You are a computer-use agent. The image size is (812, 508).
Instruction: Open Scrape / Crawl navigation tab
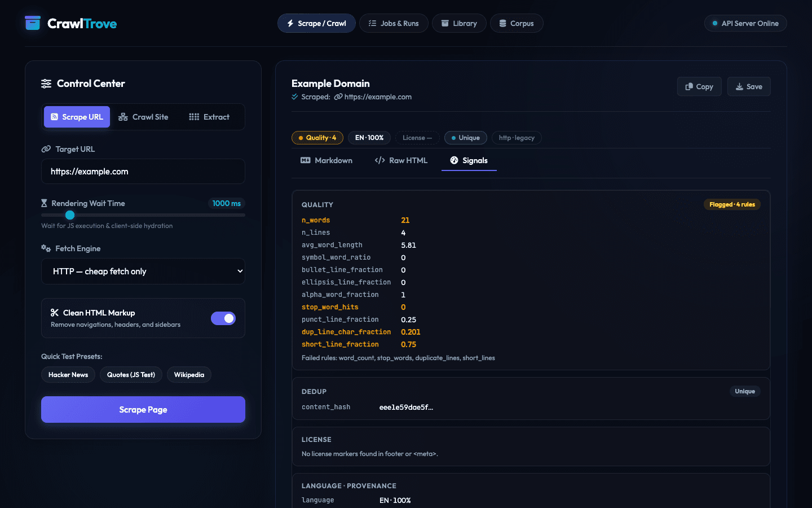click(x=316, y=23)
